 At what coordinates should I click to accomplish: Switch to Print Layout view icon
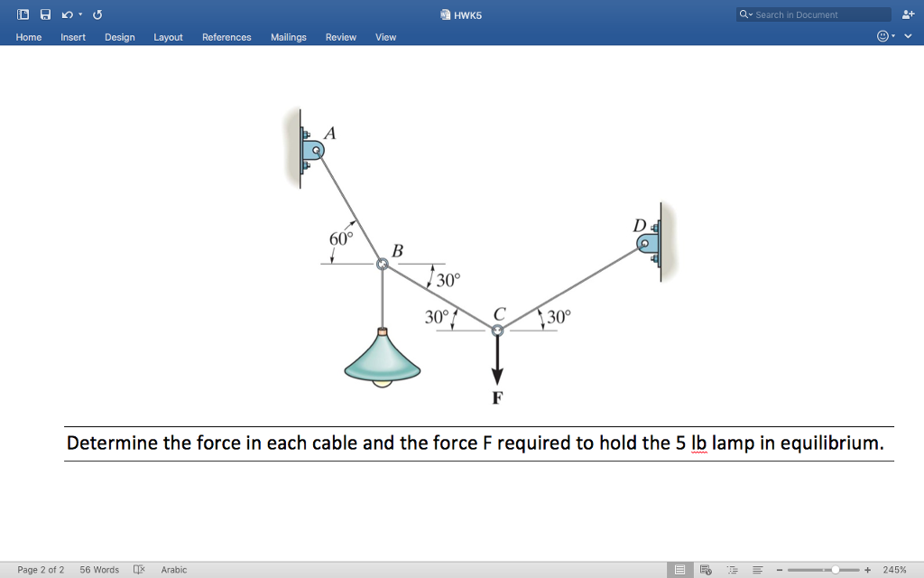679,569
